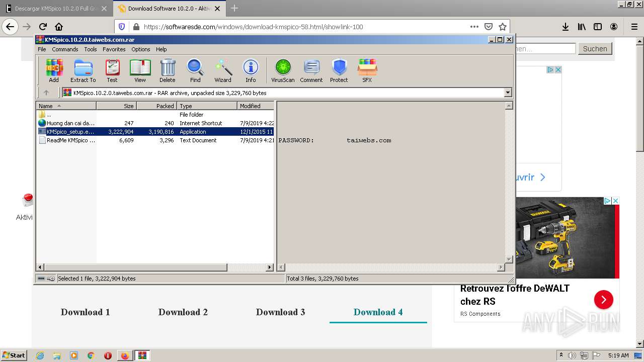Click the Download 2 link
This screenshot has height=362, width=644.
[183, 312]
